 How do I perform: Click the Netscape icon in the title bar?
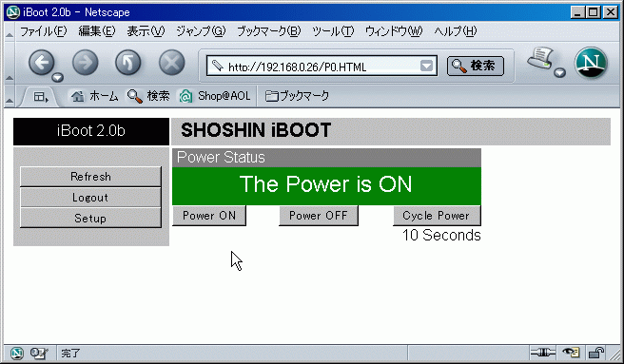click(13, 12)
